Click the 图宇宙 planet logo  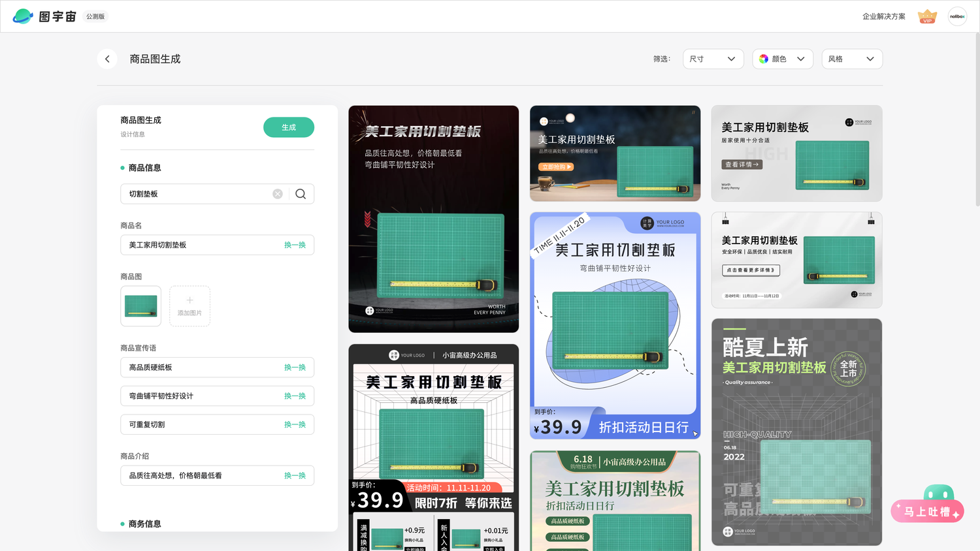24,16
